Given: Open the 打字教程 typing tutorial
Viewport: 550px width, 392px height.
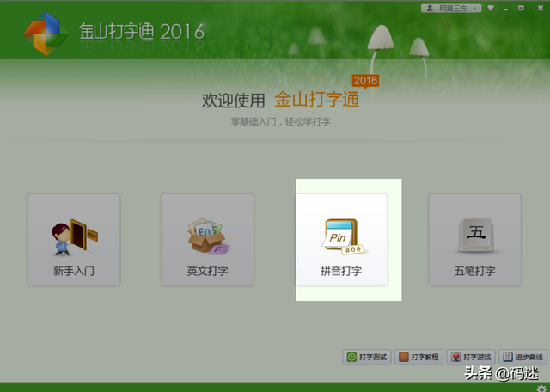Looking at the screenshot, I should point(419,357).
